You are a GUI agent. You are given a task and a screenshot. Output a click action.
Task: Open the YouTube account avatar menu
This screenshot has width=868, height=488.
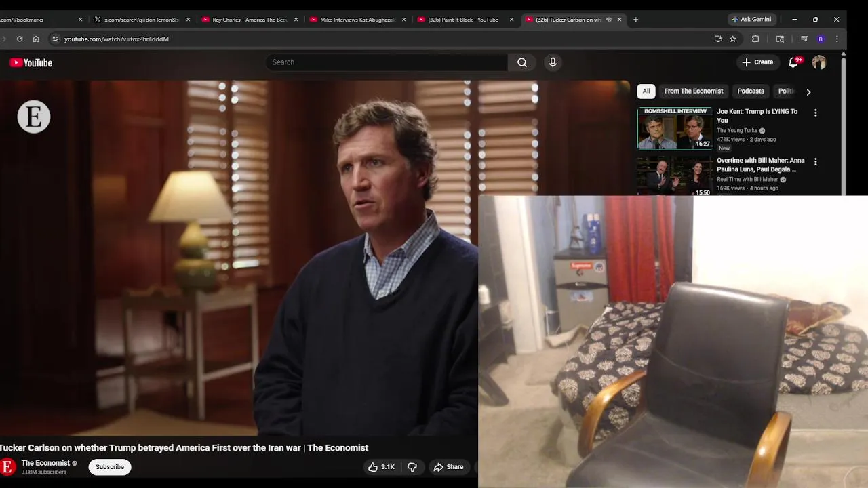coord(819,62)
